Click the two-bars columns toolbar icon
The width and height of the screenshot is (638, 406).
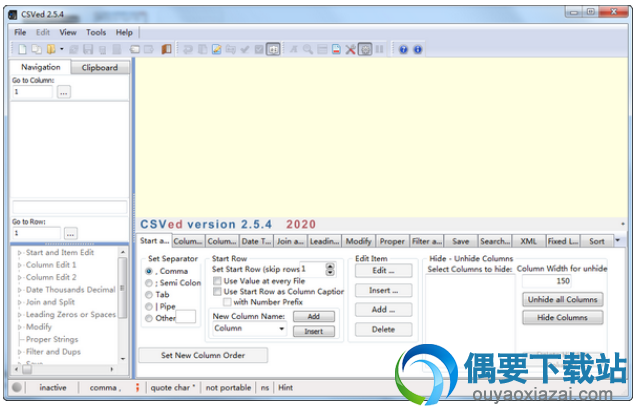click(x=379, y=50)
